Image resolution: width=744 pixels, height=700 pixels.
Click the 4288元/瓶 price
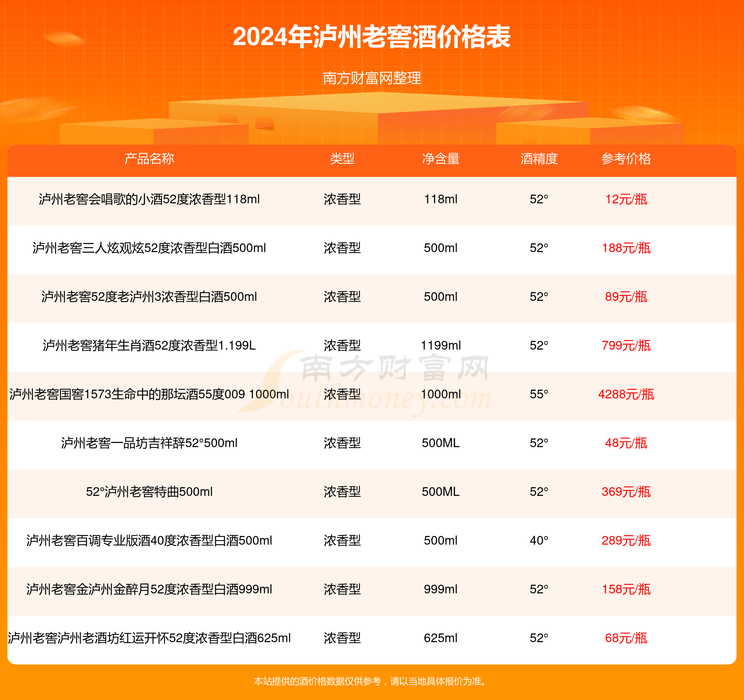tap(626, 394)
